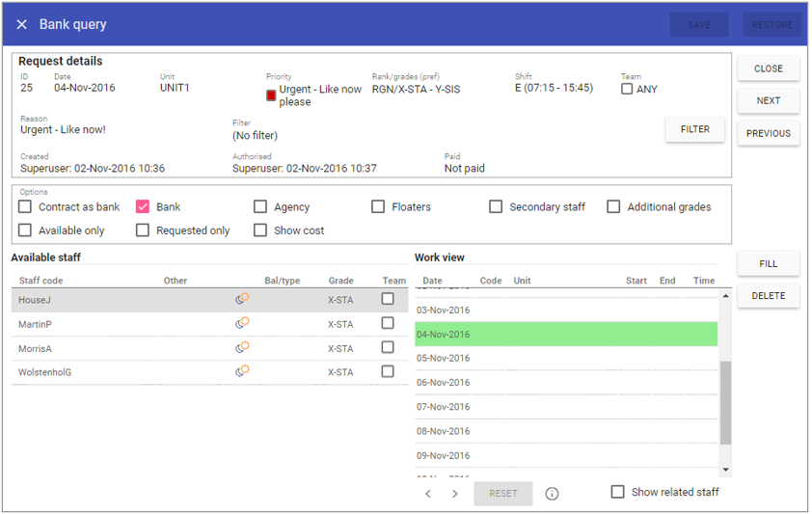Click the Staff code column header
This screenshot has height=514, width=812.
[x=41, y=281]
